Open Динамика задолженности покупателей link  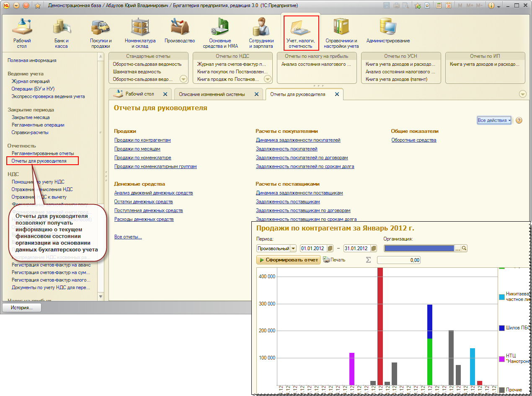coord(298,140)
